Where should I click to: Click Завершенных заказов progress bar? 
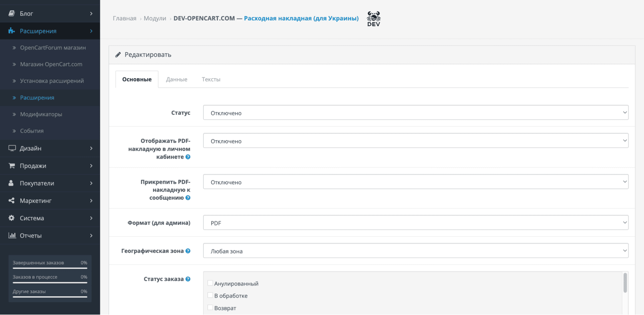click(x=50, y=268)
